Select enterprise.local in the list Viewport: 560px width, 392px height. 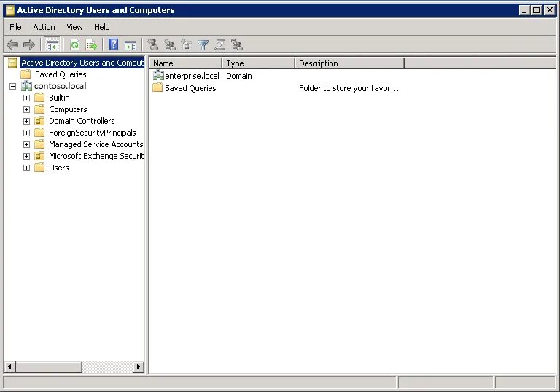click(x=192, y=76)
